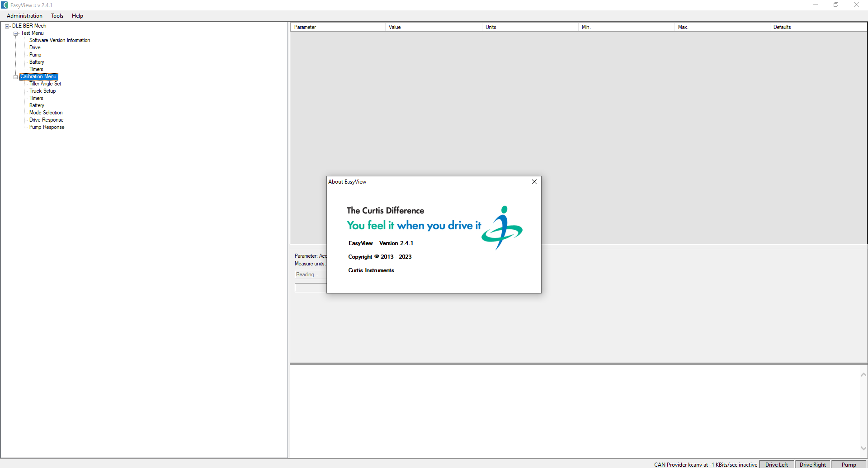Close the About EasyView dialog

[534, 181]
